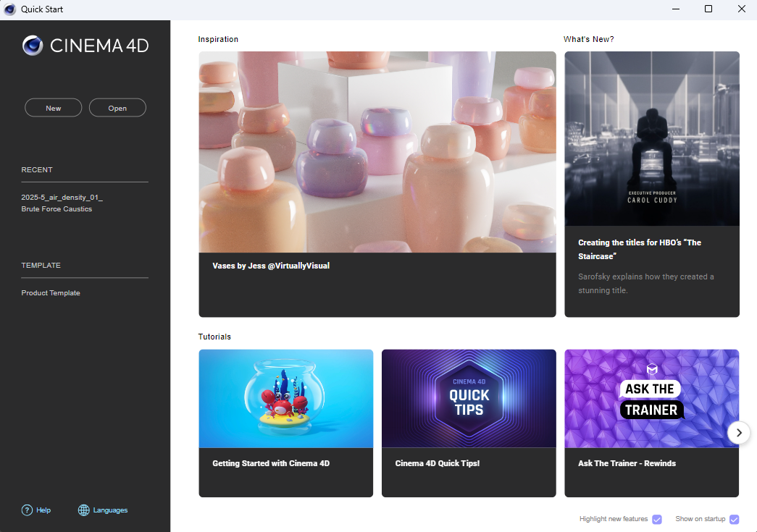The image size is (757, 532).
Task: Open recent file 2025-5_air_density_01_
Action: pos(62,198)
